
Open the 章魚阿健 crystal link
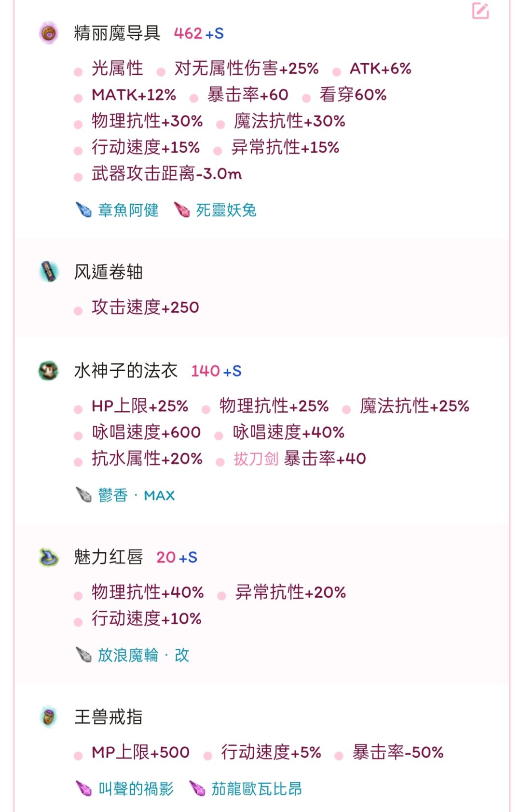(x=128, y=210)
